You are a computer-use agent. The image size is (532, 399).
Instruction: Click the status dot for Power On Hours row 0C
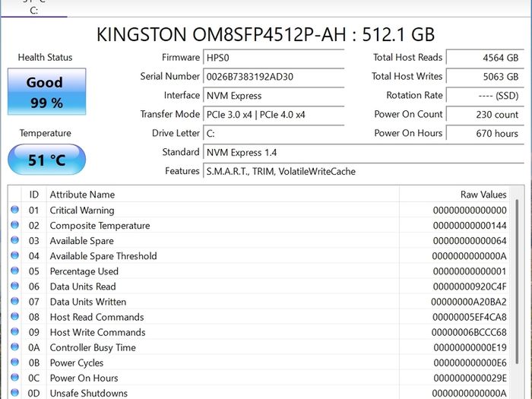[x=14, y=377]
